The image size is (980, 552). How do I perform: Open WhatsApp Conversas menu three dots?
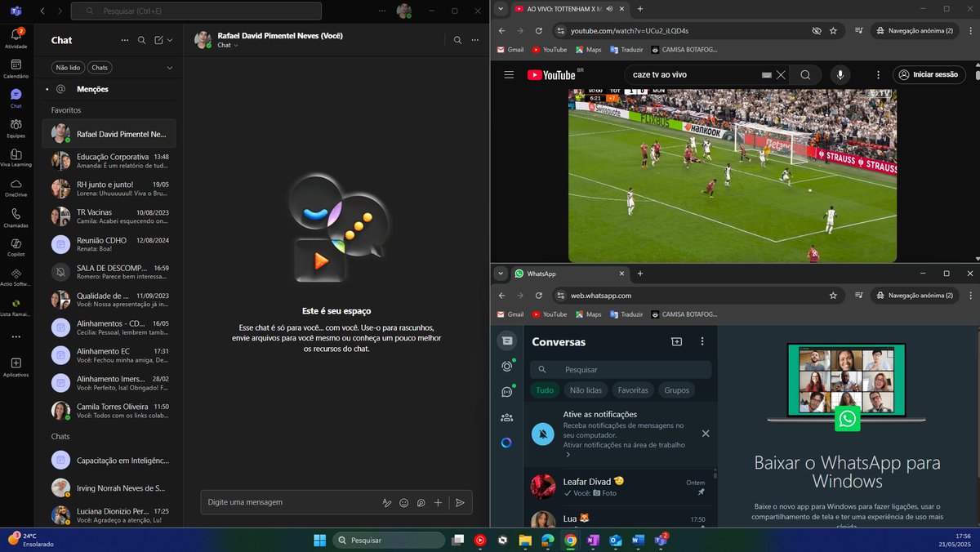coord(702,341)
